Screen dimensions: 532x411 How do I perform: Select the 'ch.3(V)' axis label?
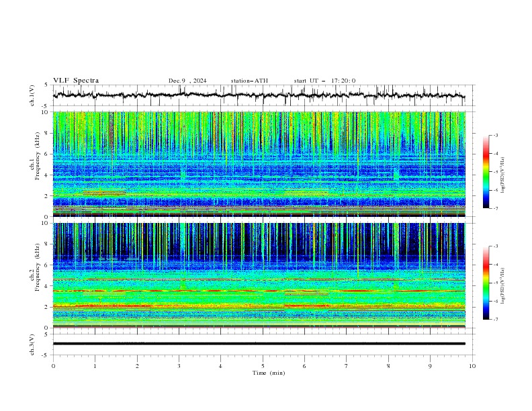[32, 345]
